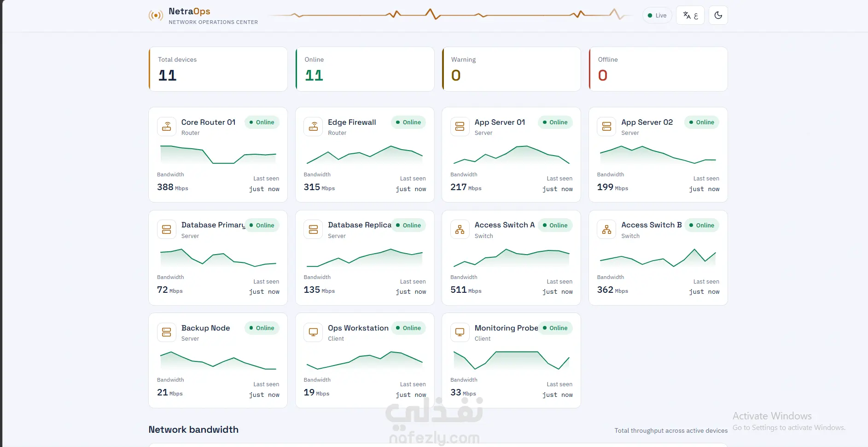868x447 pixels.
Task: Click the NetraOps broadcast logo icon
Action: click(x=156, y=16)
